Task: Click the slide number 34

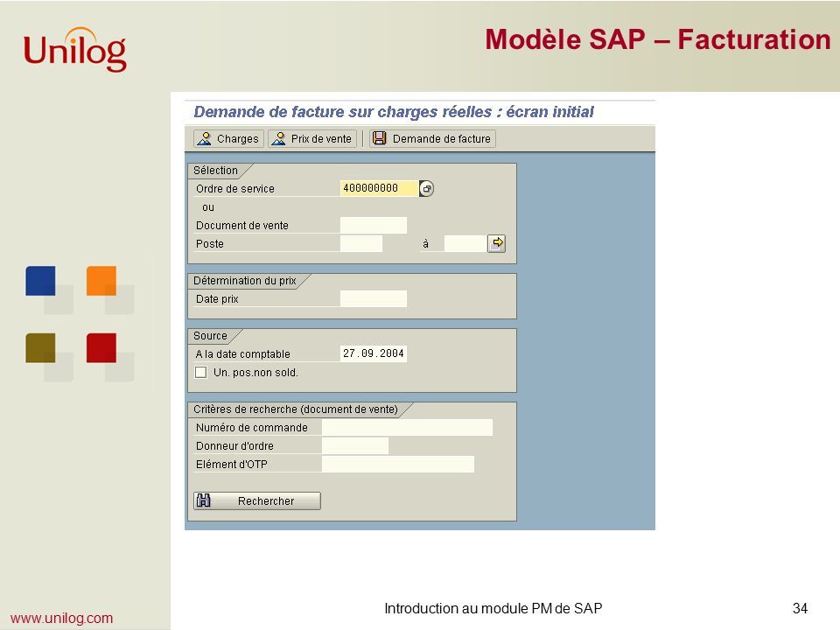Action: pyautogui.click(x=800, y=609)
